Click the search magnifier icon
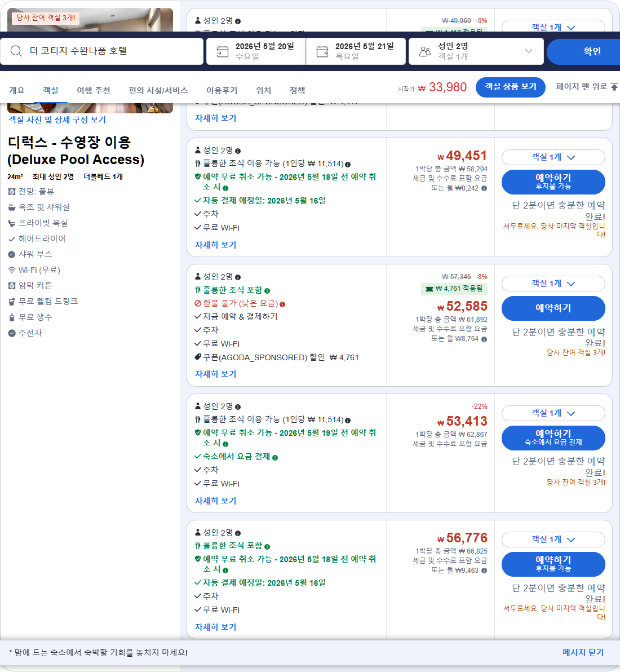 (x=16, y=51)
